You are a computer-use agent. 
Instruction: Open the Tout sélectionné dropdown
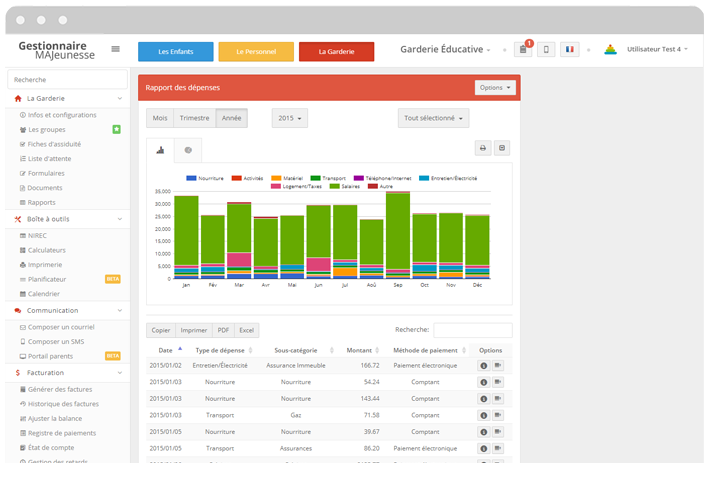tap(433, 118)
